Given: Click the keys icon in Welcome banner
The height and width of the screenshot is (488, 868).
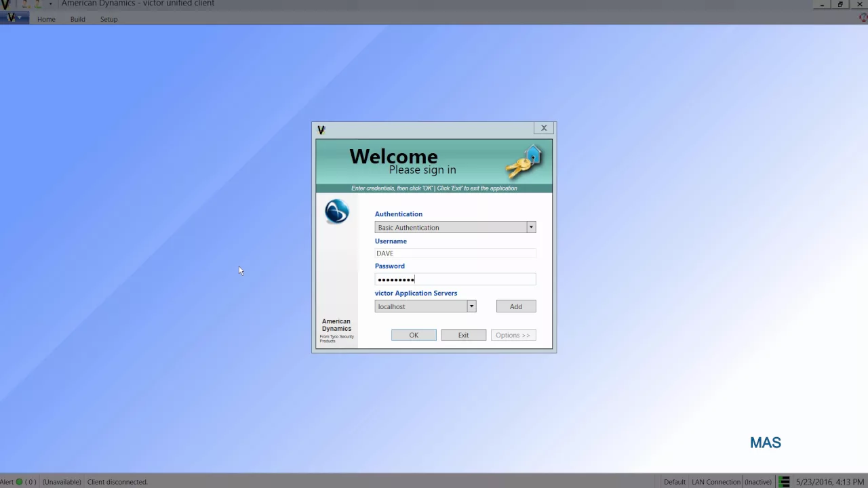Looking at the screenshot, I should [x=524, y=162].
